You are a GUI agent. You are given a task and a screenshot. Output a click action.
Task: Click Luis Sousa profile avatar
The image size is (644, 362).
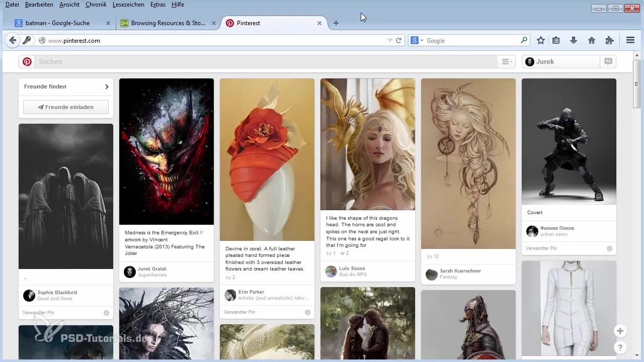pyautogui.click(x=331, y=271)
